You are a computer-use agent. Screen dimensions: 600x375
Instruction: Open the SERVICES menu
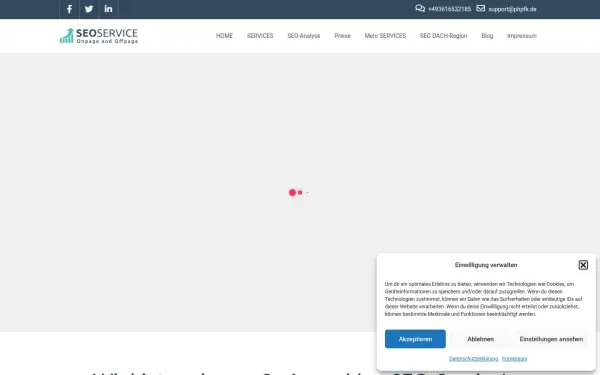tap(260, 36)
